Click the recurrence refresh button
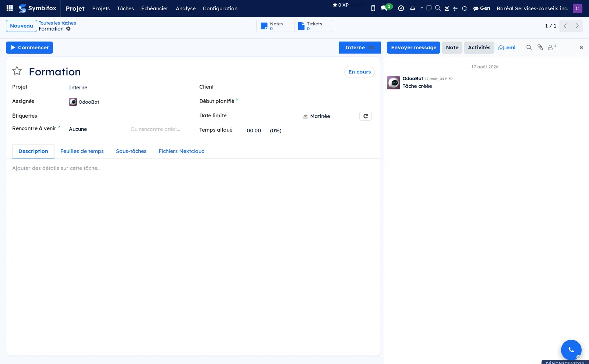The image size is (589, 364). click(x=366, y=116)
